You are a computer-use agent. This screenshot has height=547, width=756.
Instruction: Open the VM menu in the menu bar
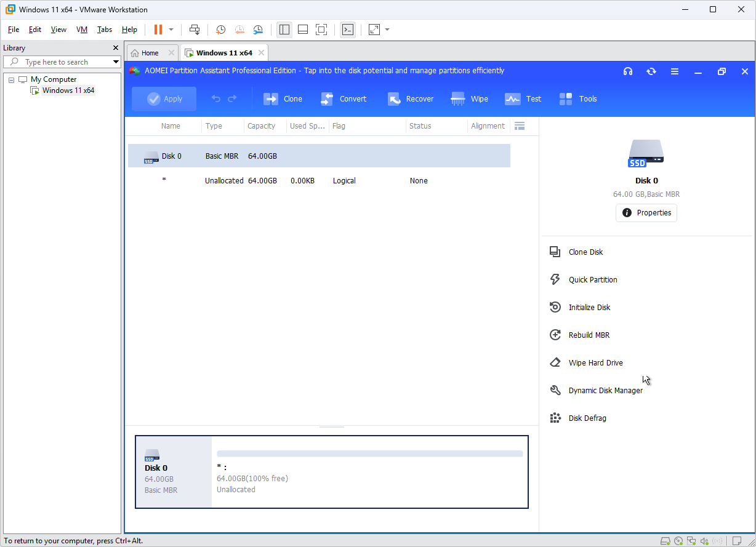click(x=82, y=30)
